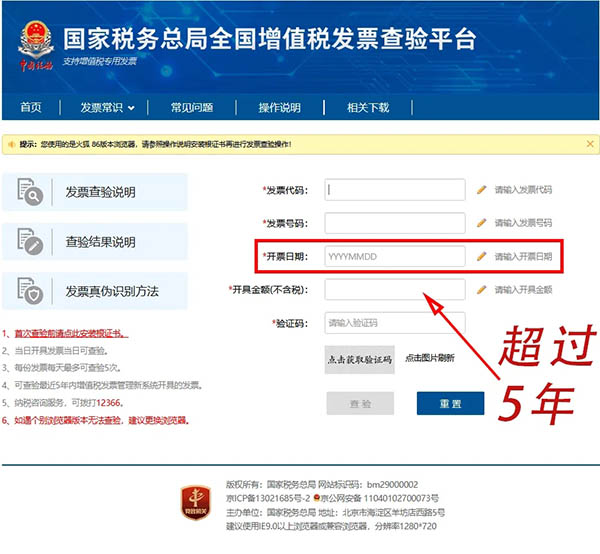The image size is (600, 554).
Task: Click the blue 重置 button
Action: tap(450, 403)
